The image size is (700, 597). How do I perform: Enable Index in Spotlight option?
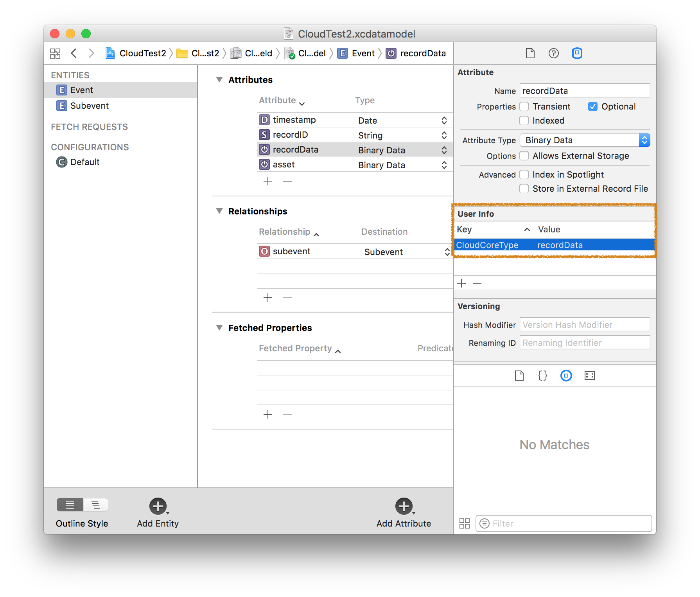[x=524, y=174]
